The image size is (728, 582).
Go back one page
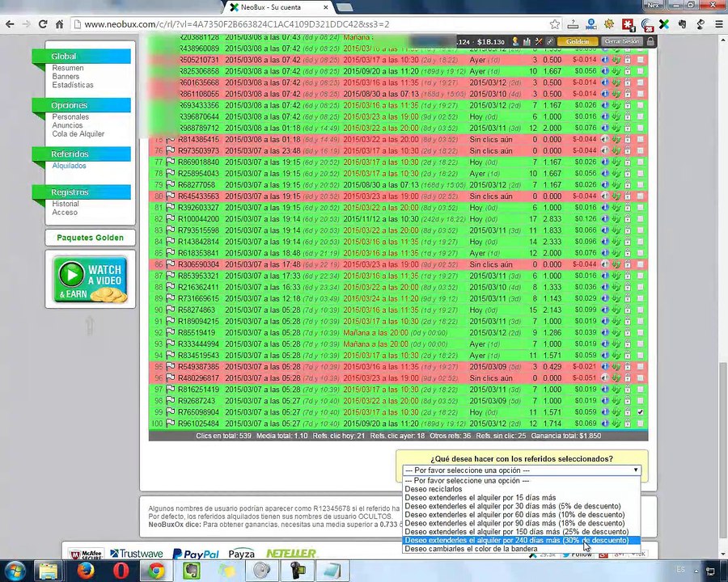[x=10, y=24]
